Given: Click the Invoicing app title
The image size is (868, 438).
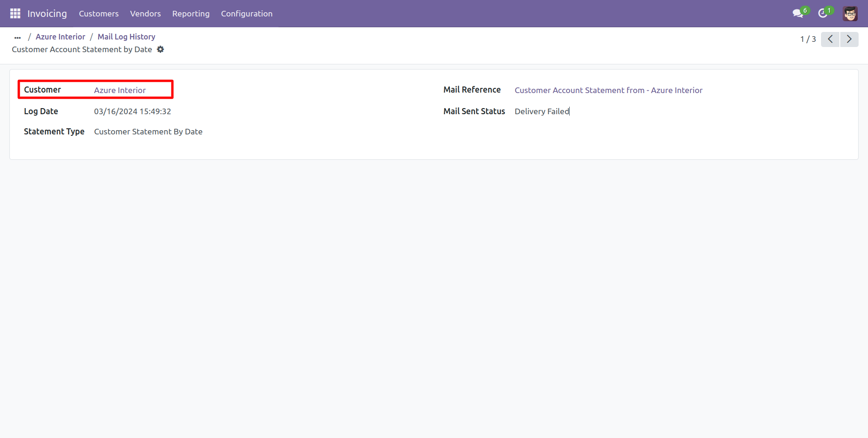Looking at the screenshot, I should [x=47, y=14].
